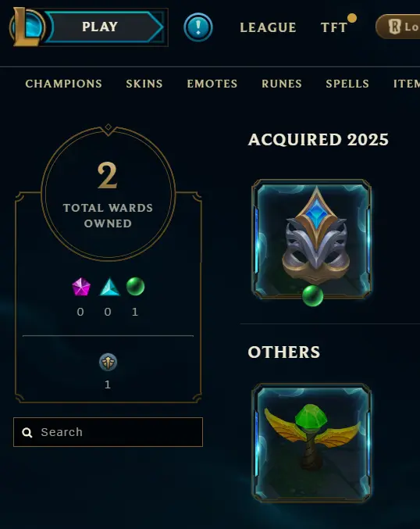The image size is (420, 529).
Task: Click the League of Legends logo icon
Action: pos(27,27)
